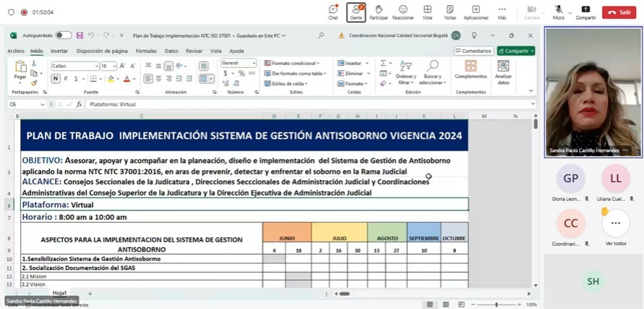Expand Buscar y seleccionar menu
The width and height of the screenshot is (644, 309).
pos(432,73)
